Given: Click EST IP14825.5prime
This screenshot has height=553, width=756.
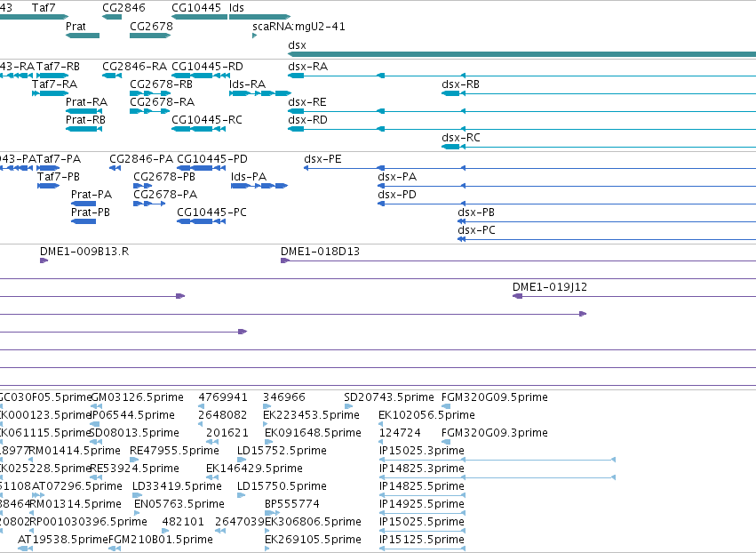Looking at the screenshot, I should coord(421,487).
